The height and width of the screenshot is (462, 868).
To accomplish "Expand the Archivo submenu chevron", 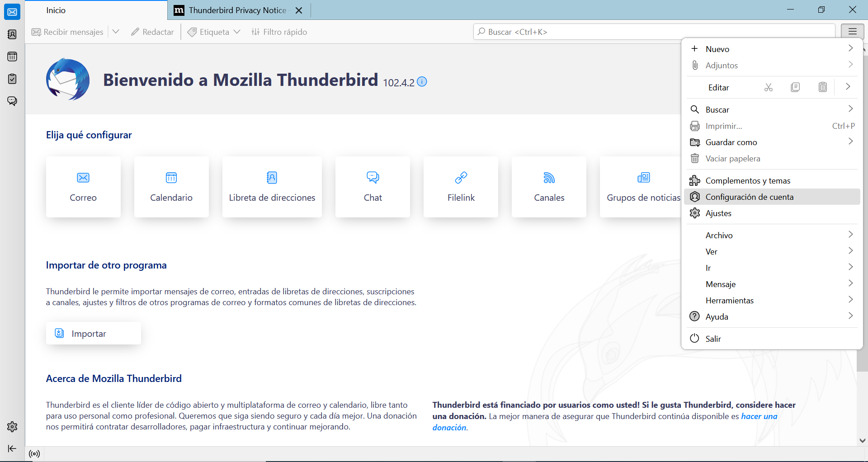I will coord(850,235).
